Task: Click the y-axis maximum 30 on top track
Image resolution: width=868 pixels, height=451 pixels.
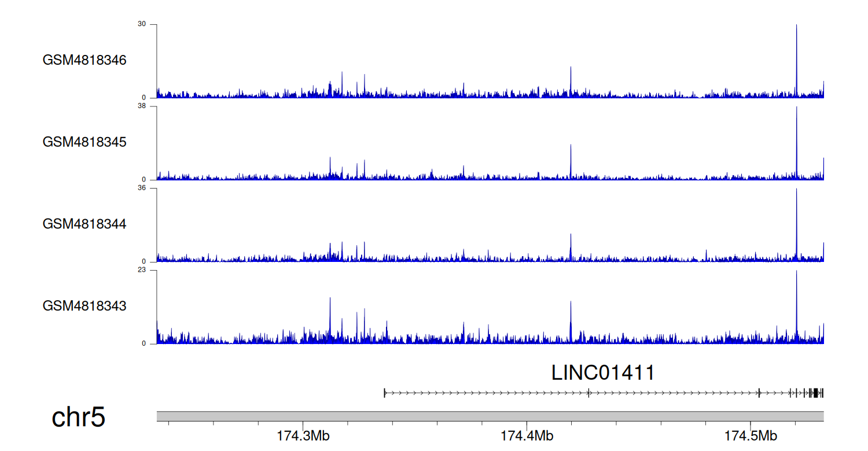Action: point(142,24)
